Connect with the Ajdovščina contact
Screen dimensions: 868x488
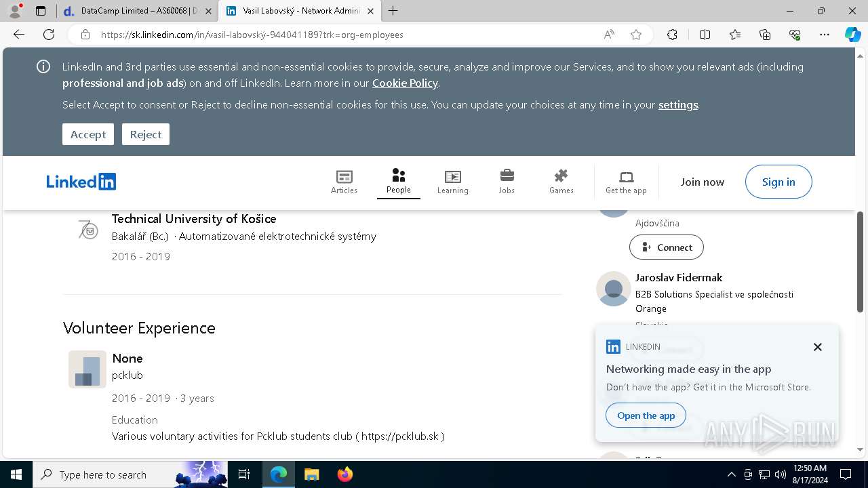click(x=667, y=247)
